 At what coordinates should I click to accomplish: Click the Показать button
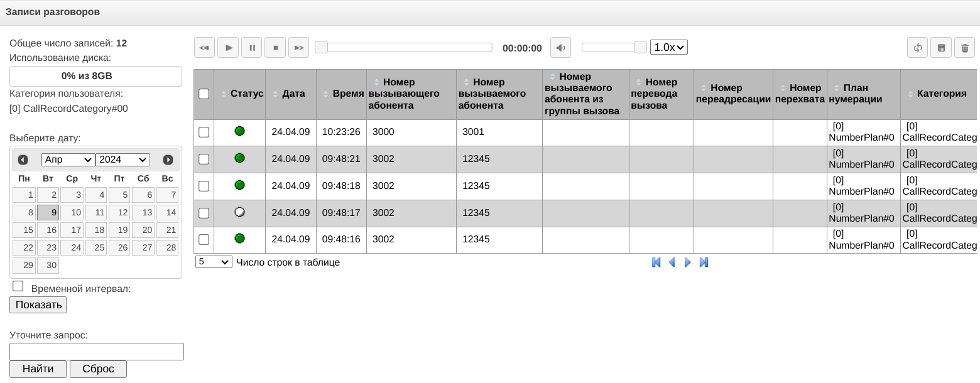point(38,305)
